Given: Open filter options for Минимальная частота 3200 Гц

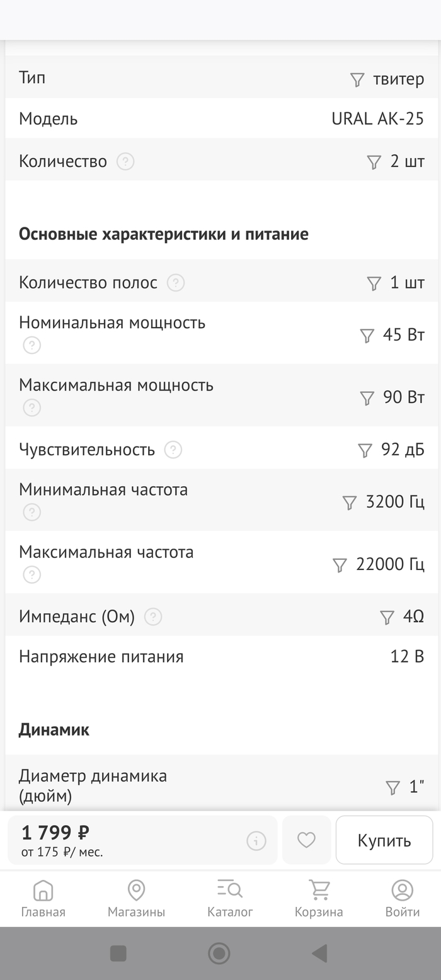Looking at the screenshot, I should [x=348, y=501].
